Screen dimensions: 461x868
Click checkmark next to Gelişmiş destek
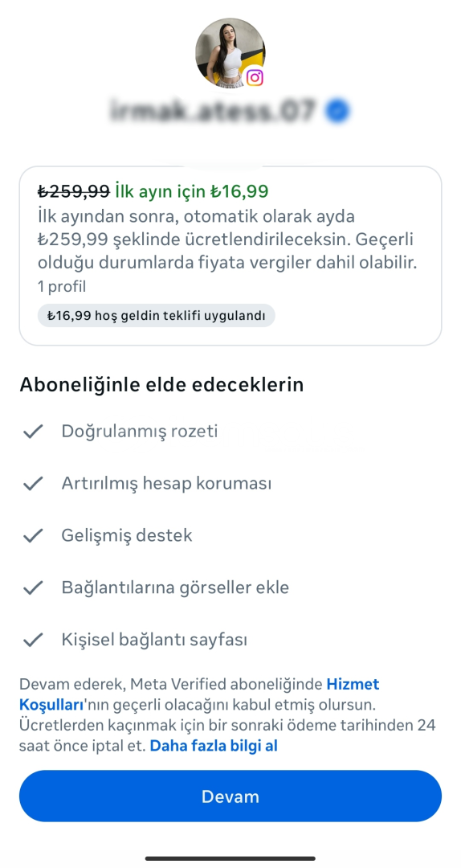pyautogui.click(x=33, y=535)
